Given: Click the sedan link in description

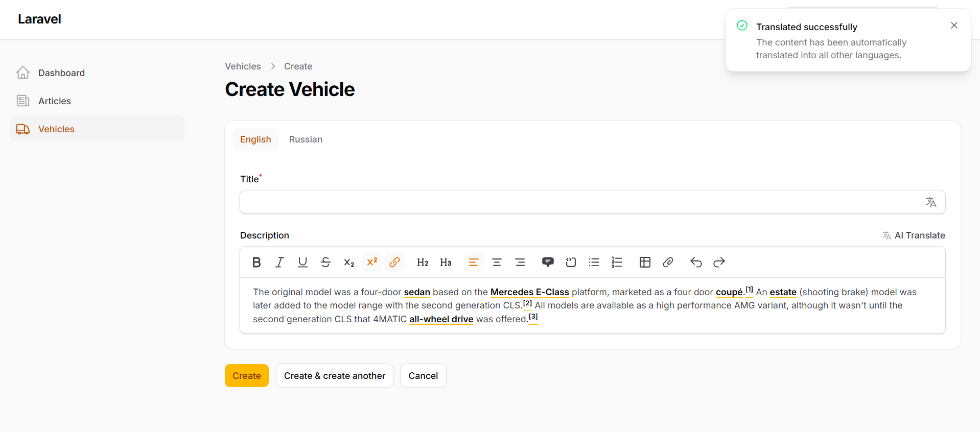Looking at the screenshot, I should pos(417,292).
